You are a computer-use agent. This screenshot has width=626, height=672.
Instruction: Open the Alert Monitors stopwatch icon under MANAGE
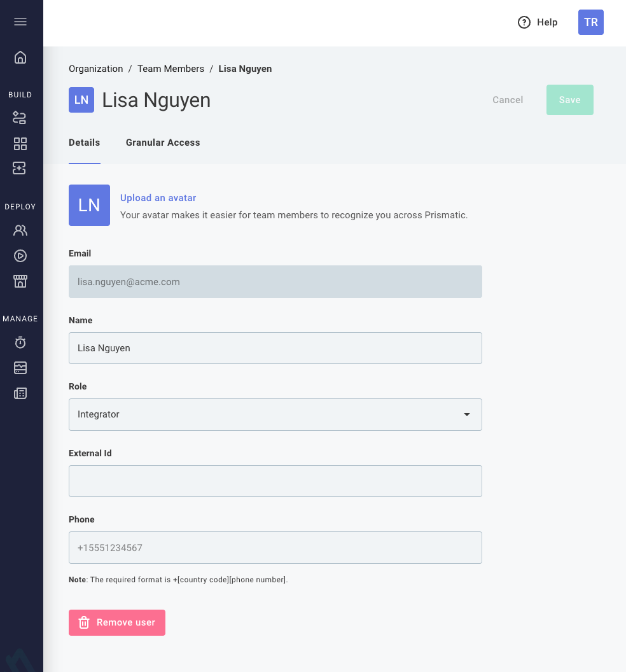(20, 342)
